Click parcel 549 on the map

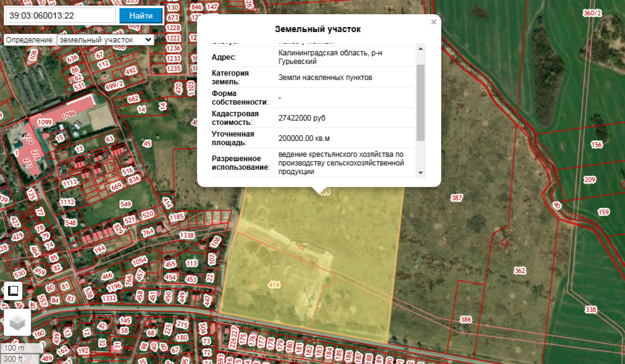pyautogui.click(x=125, y=204)
